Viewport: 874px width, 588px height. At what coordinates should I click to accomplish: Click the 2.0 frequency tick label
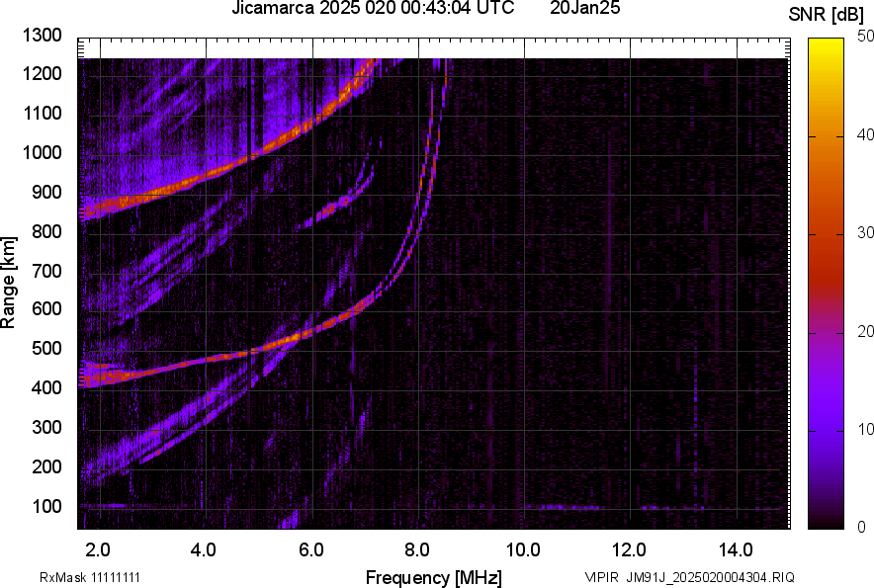coord(98,548)
